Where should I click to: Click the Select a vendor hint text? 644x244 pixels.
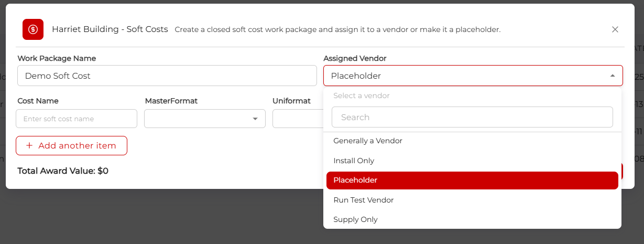[362, 96]
